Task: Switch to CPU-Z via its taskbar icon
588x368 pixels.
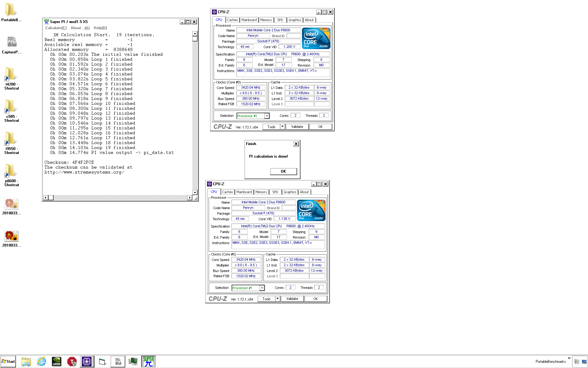Action: 87,362
